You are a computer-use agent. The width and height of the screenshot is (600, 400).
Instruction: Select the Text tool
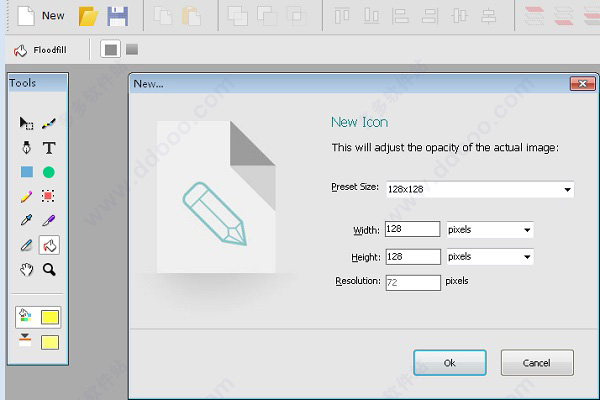click(x=49, y=148)
